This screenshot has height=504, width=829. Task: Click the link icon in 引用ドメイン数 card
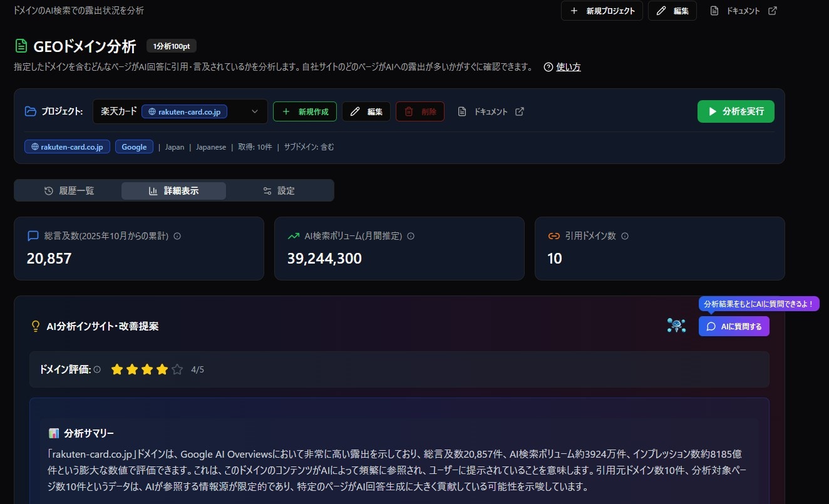(x=554, y=236)
